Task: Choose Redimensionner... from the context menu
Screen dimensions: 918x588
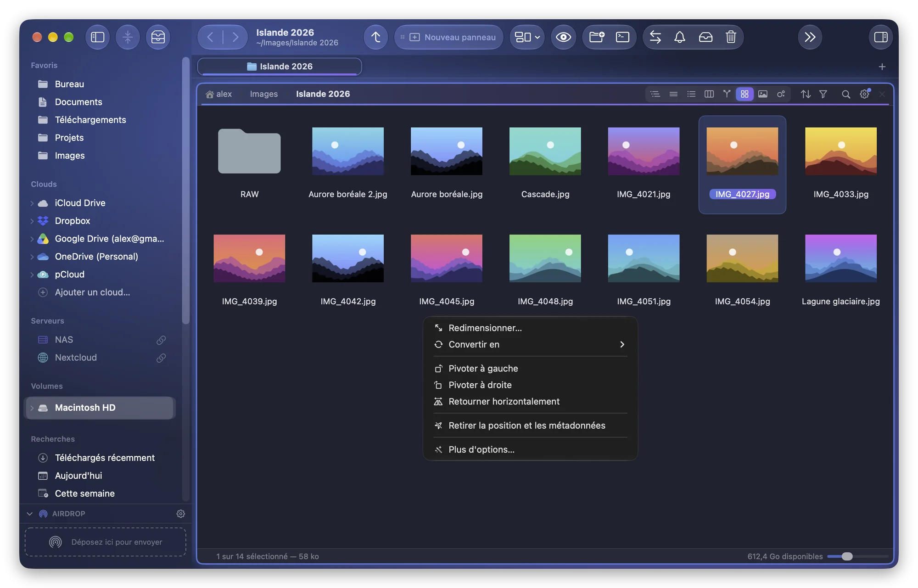Action: click(x=530, y=328)
